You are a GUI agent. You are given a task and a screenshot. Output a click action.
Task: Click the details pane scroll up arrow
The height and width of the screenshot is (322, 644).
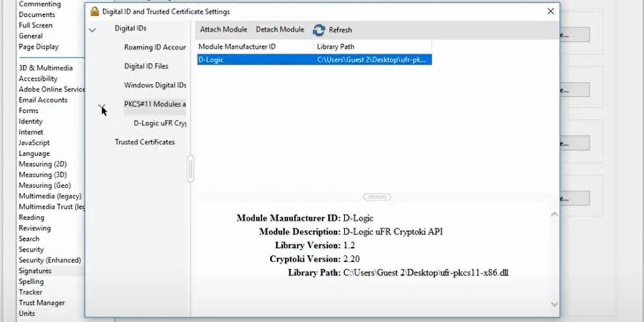coord(554,214)
